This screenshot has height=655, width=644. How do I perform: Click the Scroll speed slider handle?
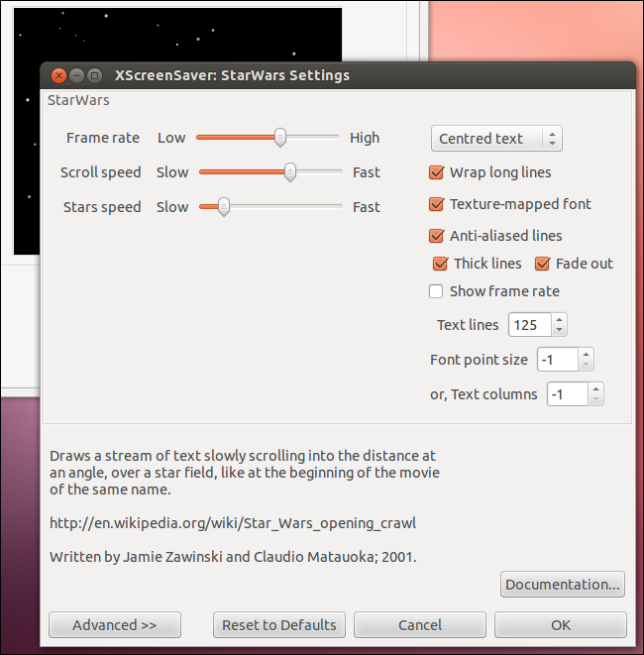[x=290, y=172]
